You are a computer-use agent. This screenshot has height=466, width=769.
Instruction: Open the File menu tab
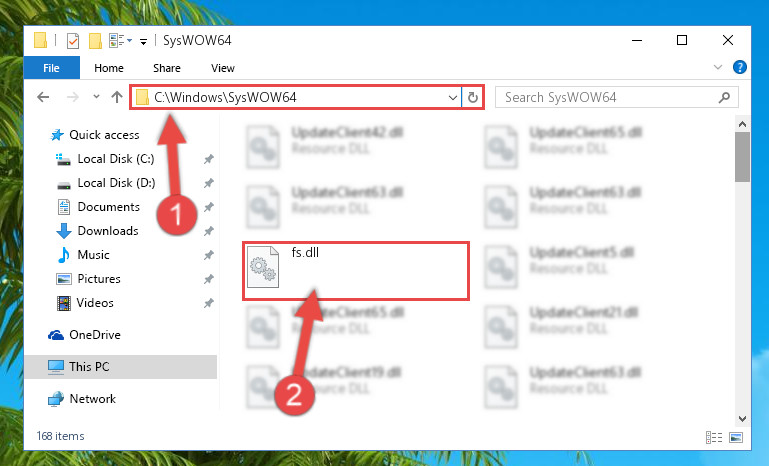[x=51, y=68]
